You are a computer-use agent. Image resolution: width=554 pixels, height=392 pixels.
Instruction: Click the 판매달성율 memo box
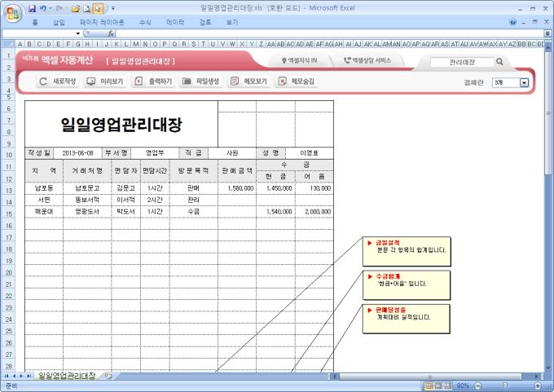click(407, 319)
